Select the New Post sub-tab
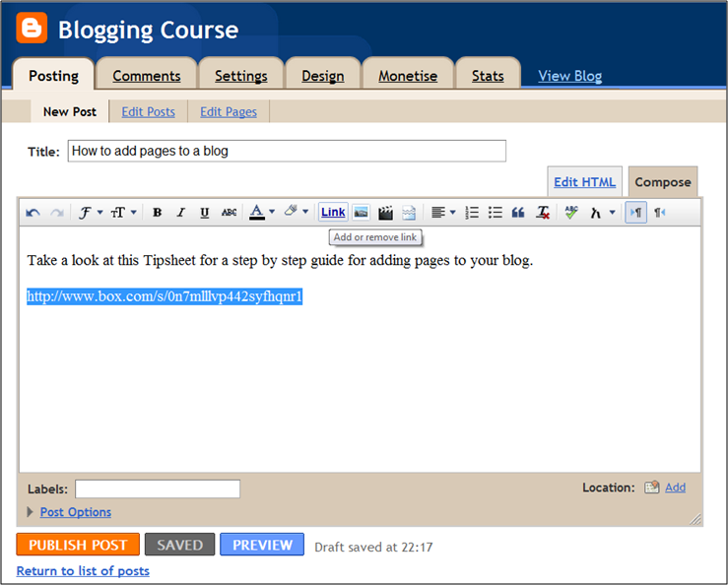 point(70,111)
